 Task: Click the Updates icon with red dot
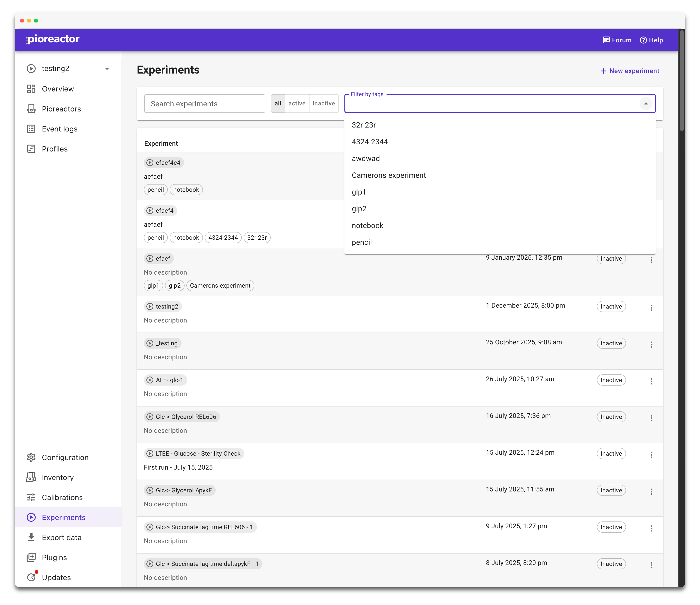[x=31, y=577]
